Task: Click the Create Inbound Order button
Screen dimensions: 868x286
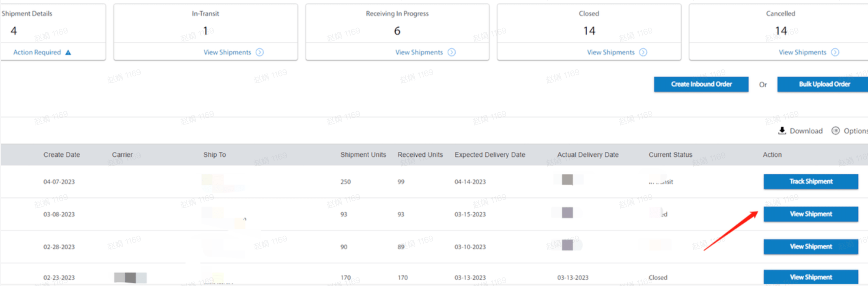Action: [x=701, y=84]
